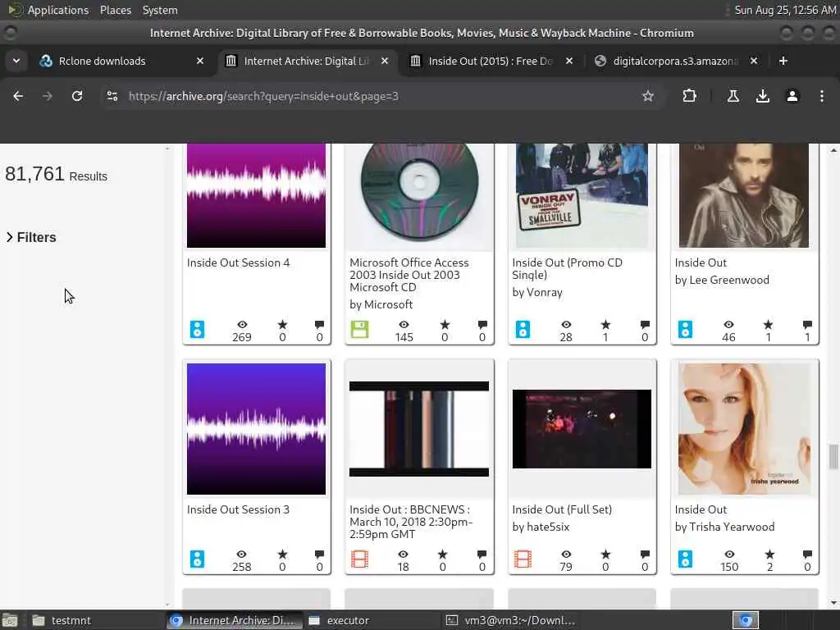Open the BBCNEWS video thumbnail
The height and width of the screenshot is (630, 840).
coord(419,428)
